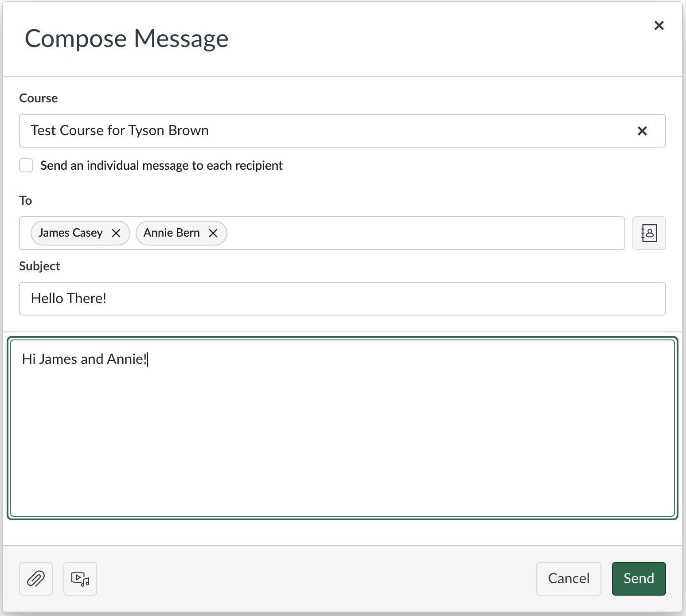The width and height of the screenshot is (686, 616).
Task: Select the Annie Bern recipient name
Action: click(x=171, y=233)
